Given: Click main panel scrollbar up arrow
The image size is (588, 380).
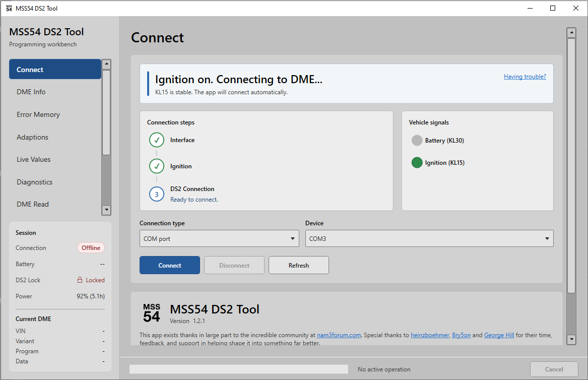Looking at the screenshot, I should point(571,33).
